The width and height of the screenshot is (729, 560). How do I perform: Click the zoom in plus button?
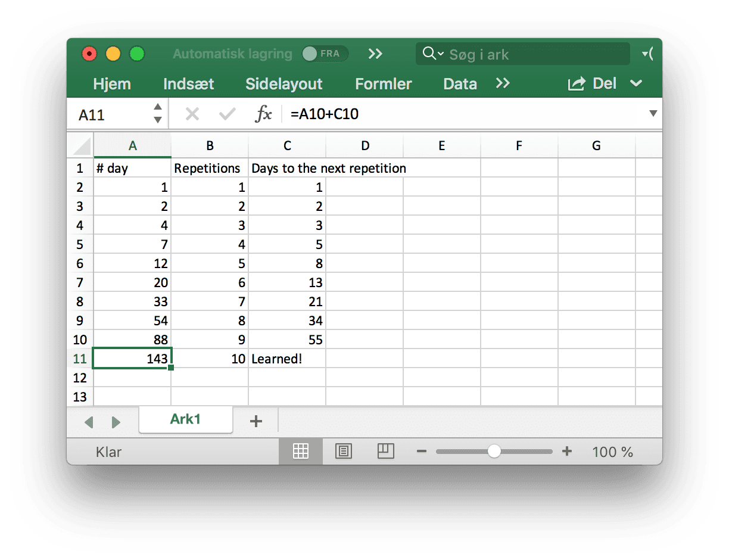tap(566, 451)
